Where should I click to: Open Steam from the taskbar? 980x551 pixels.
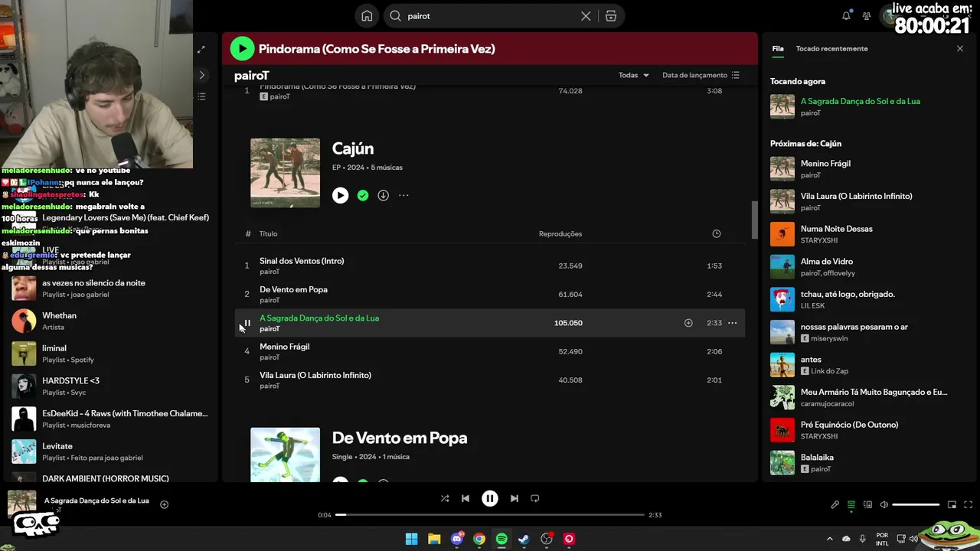(524, 539)
